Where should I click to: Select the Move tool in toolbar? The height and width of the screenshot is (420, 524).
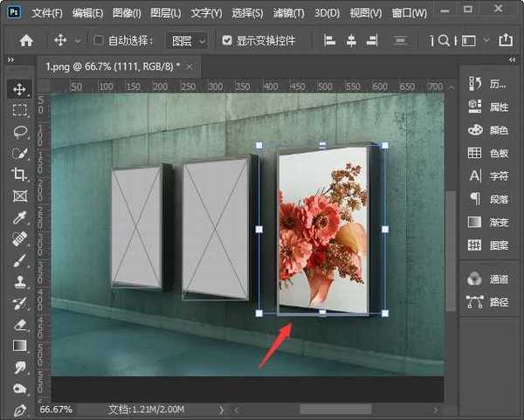point(19,89)
